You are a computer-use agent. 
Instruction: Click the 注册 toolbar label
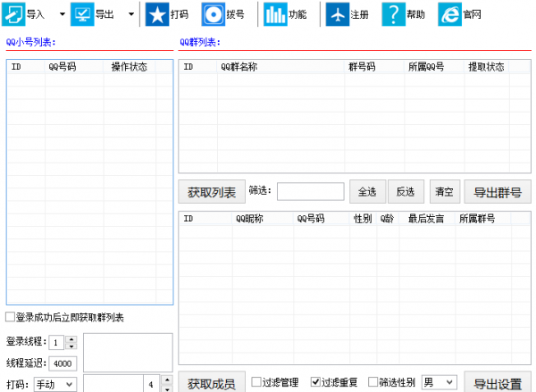(360, 14)
